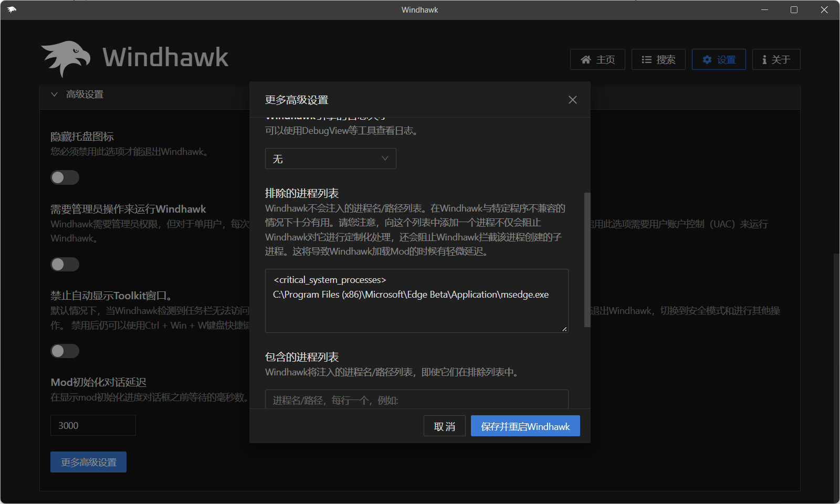Toggle 需要管理员操作来运行Windhawk switch
This screenshot has width=840, height=504.
(65, 264)
